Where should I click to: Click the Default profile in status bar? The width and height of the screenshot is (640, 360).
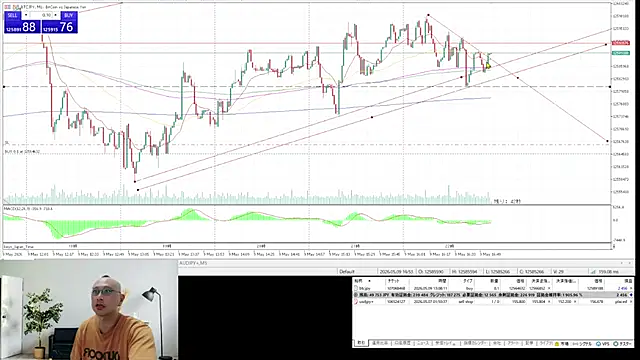pos(347,271)
